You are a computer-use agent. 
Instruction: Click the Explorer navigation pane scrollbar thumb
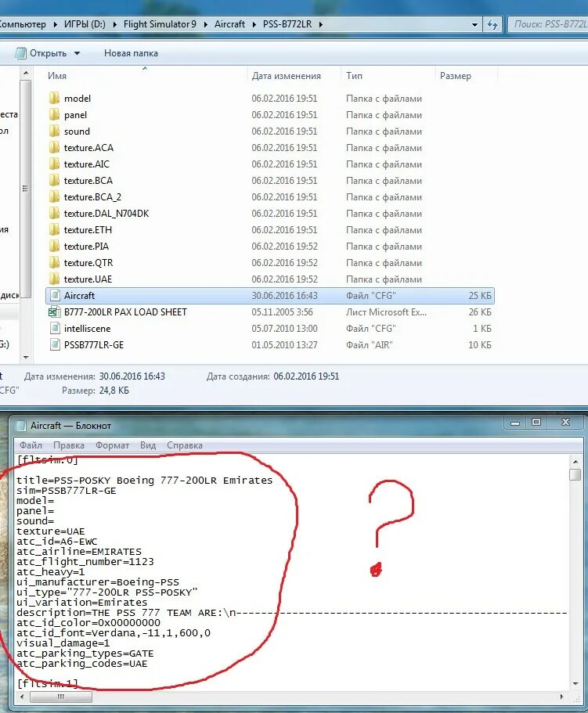tap(26, 189)
